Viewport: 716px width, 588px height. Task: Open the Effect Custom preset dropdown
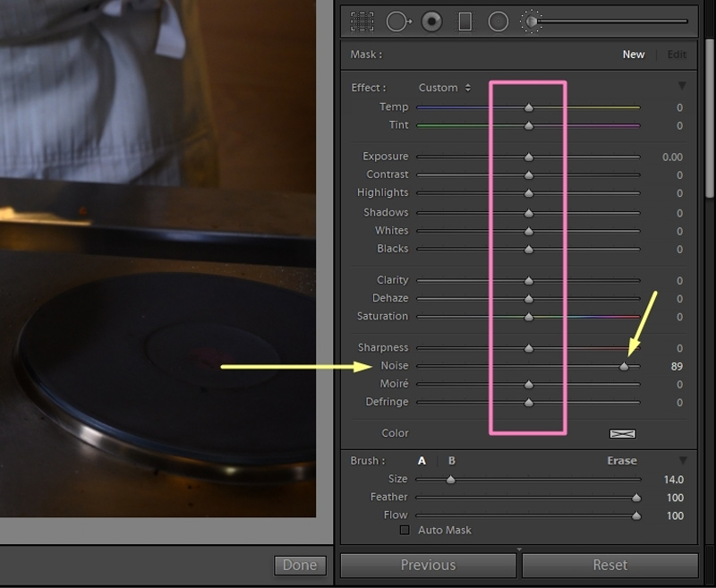click(x=445, y=88)
